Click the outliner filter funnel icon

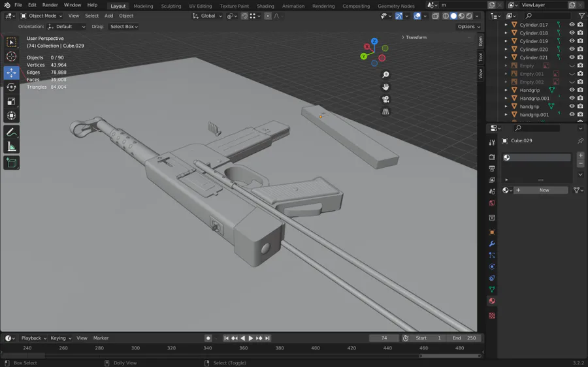581,16
